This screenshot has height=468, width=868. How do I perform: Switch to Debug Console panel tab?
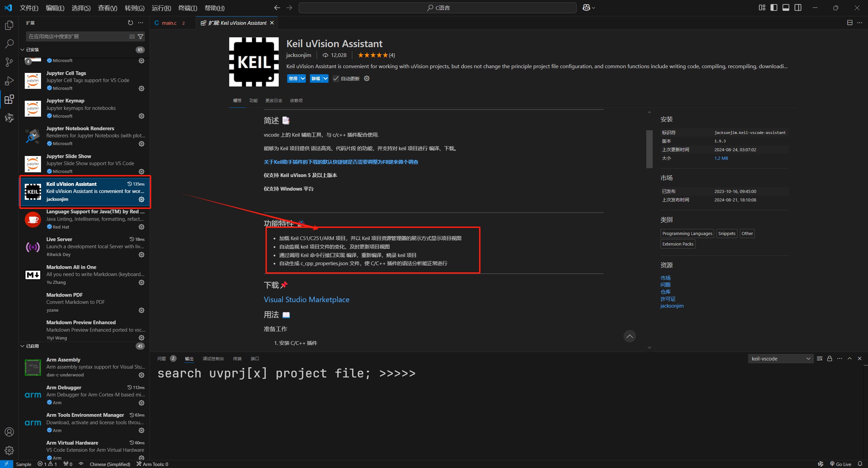click(x=213, y=358)
